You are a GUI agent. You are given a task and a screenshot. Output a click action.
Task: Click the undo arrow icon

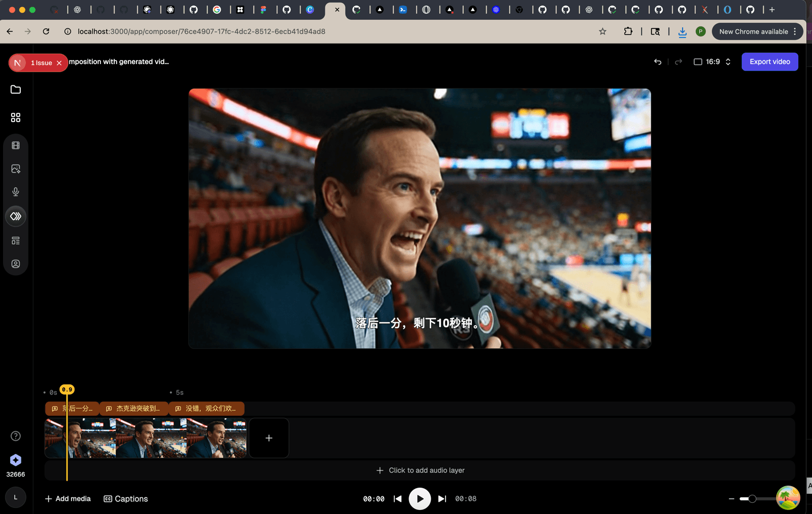pos(658,61)
